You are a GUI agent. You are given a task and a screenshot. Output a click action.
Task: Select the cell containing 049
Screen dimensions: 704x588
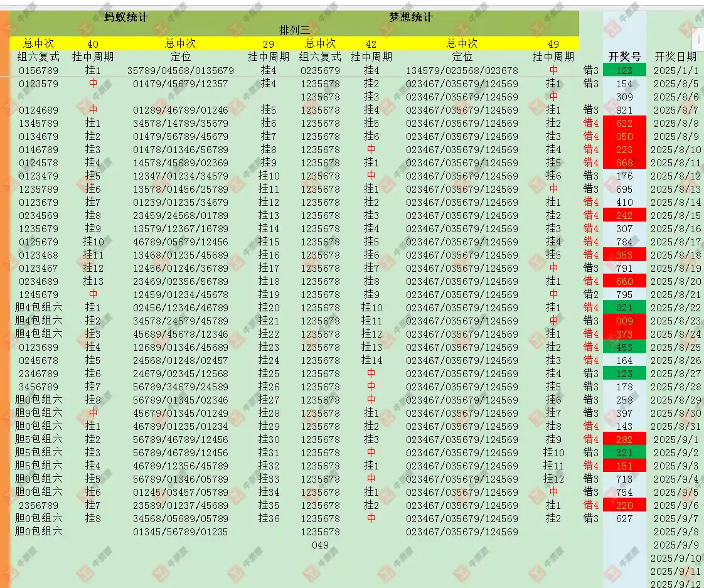click(320, 545)
